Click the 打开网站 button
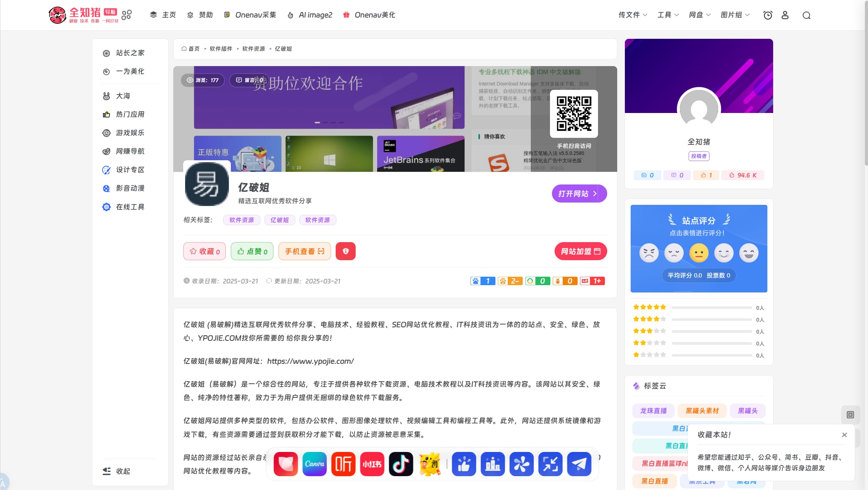The image size is (868, 490). [x=579, y=194]
